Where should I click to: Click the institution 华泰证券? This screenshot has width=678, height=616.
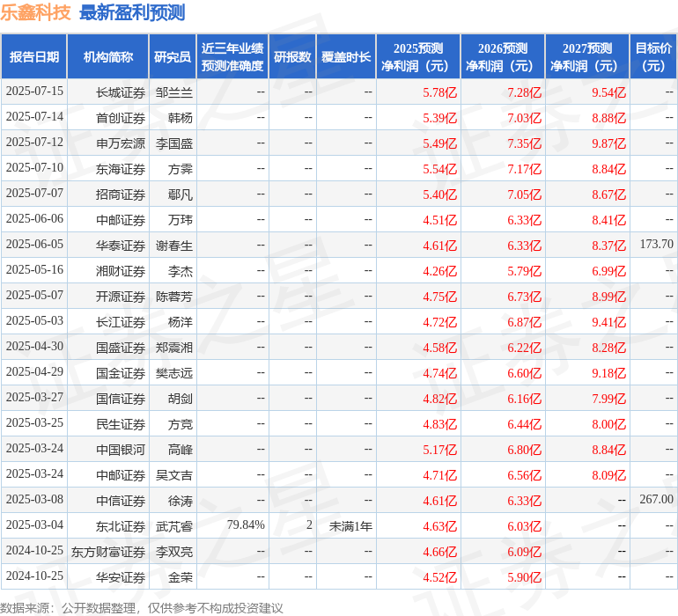pos(121,246)
